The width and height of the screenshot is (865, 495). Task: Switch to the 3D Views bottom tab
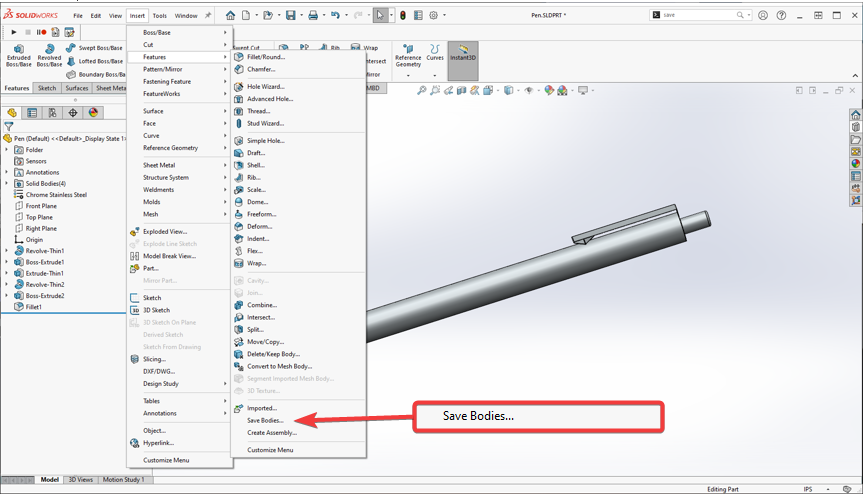pyautogui.click(x=81, y=480)
